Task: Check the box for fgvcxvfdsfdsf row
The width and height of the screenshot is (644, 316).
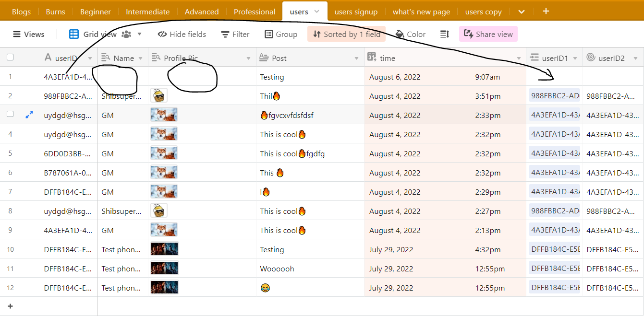Action: 10,115
